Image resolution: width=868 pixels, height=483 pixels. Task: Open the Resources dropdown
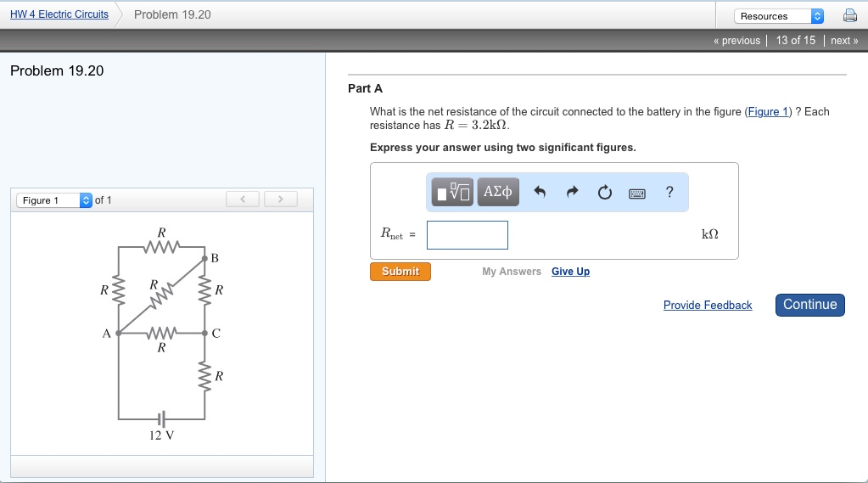point(779,16)
